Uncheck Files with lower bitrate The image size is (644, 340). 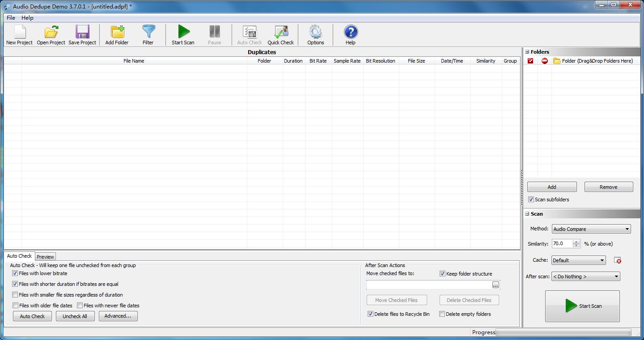(15, 273)
